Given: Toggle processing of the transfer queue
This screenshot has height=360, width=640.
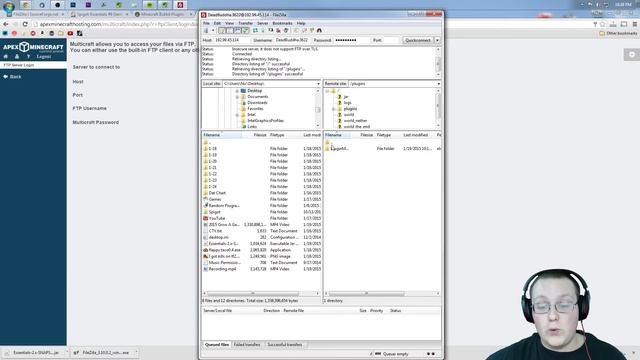Looking at the screenshot, I should point(263,31).
